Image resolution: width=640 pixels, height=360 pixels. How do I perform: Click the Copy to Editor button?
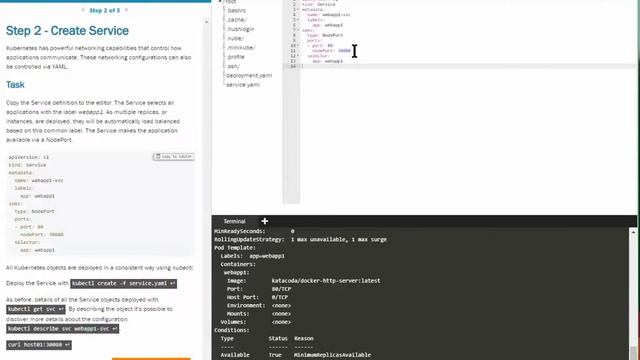[x=174, y=157]
